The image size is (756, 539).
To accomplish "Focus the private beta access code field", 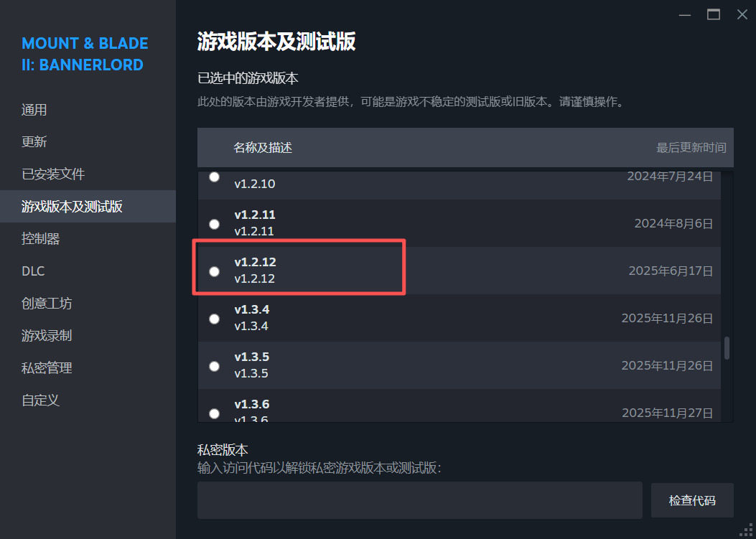I will [x=419, y=500].
